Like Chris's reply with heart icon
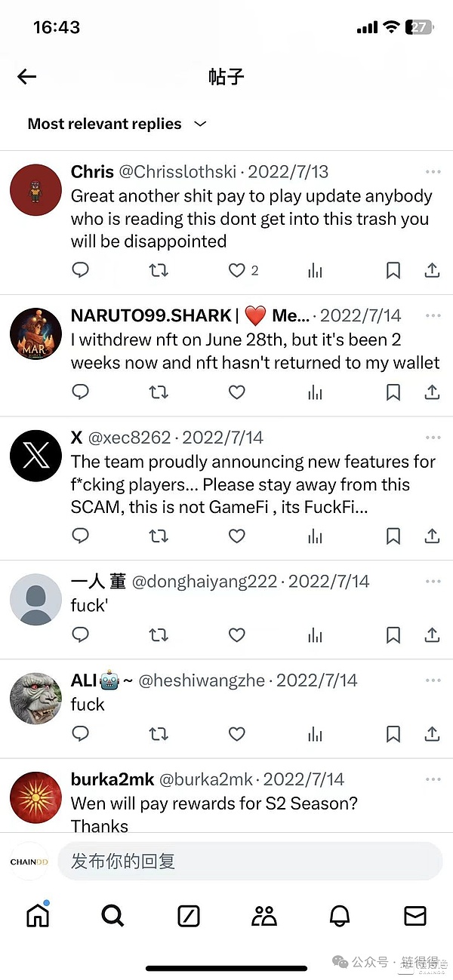 pos(237,270)
